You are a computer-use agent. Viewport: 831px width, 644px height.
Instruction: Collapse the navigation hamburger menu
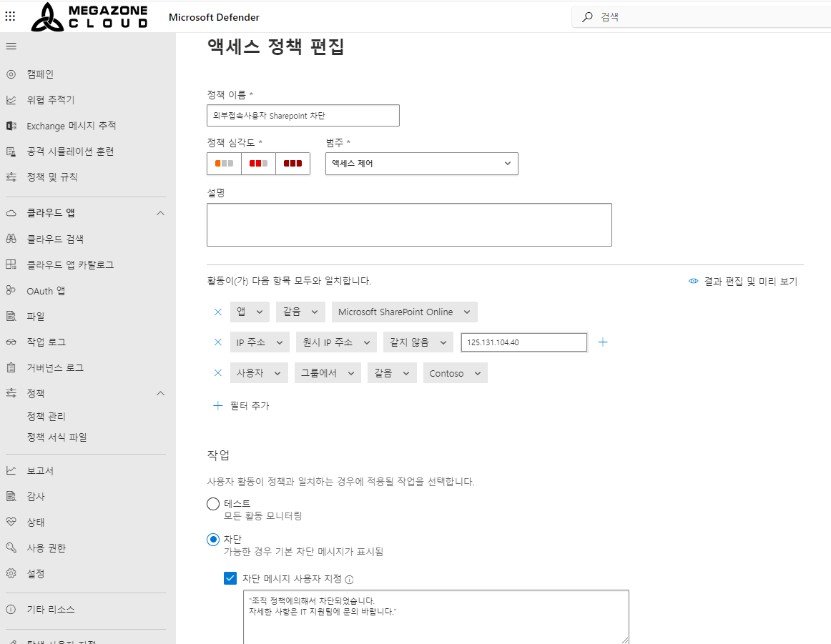pyautogui.click(x=11, y=46)
